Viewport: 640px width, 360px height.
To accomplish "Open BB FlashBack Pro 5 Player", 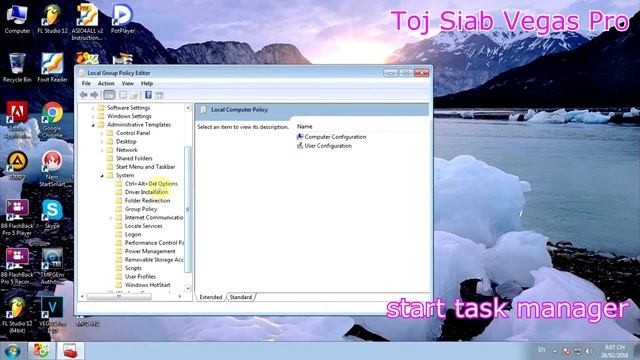I will pos(17,217).
